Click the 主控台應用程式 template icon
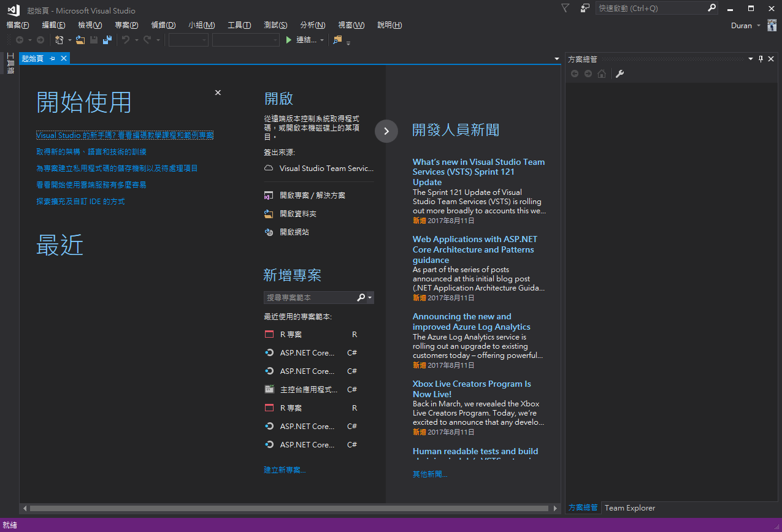This screenshot has height=532, width=782. click(269, 389)
